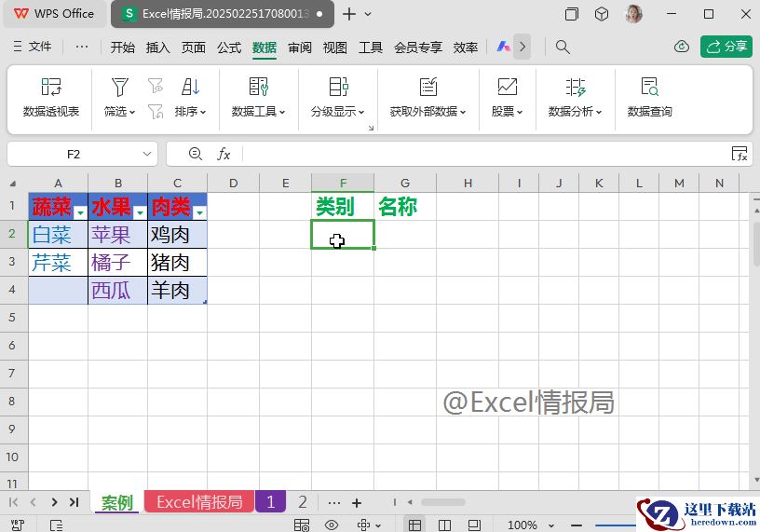
Task: Open the WPS Office home tab
Action: click(x=54, y=14)
